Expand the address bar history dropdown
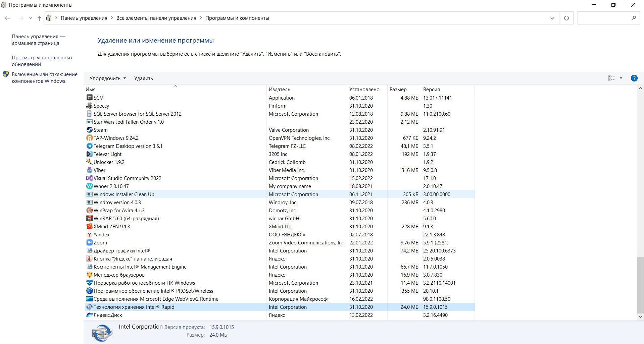The image size is (644, 344). [x=552, y=18]
